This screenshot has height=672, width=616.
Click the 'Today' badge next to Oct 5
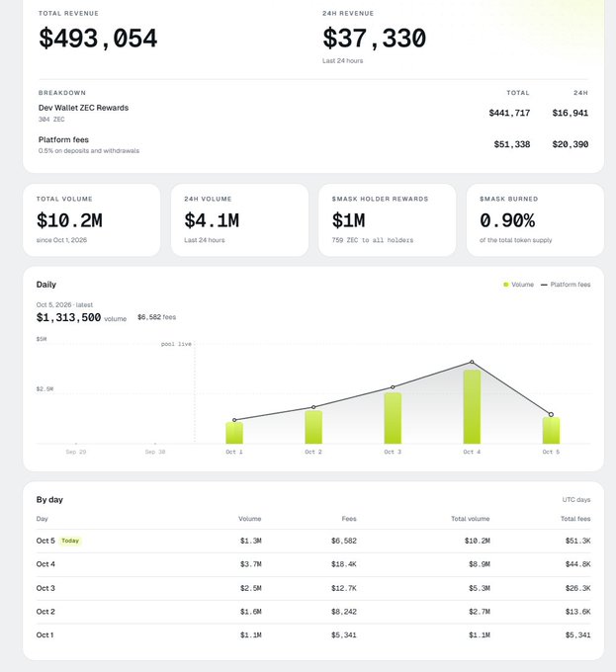coord(70,541)
